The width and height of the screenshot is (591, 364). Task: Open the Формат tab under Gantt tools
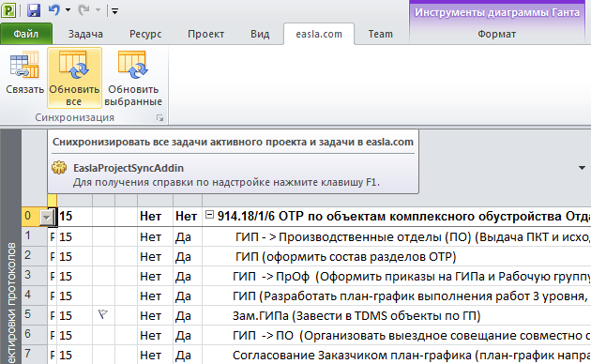click(x=497, y=34)
